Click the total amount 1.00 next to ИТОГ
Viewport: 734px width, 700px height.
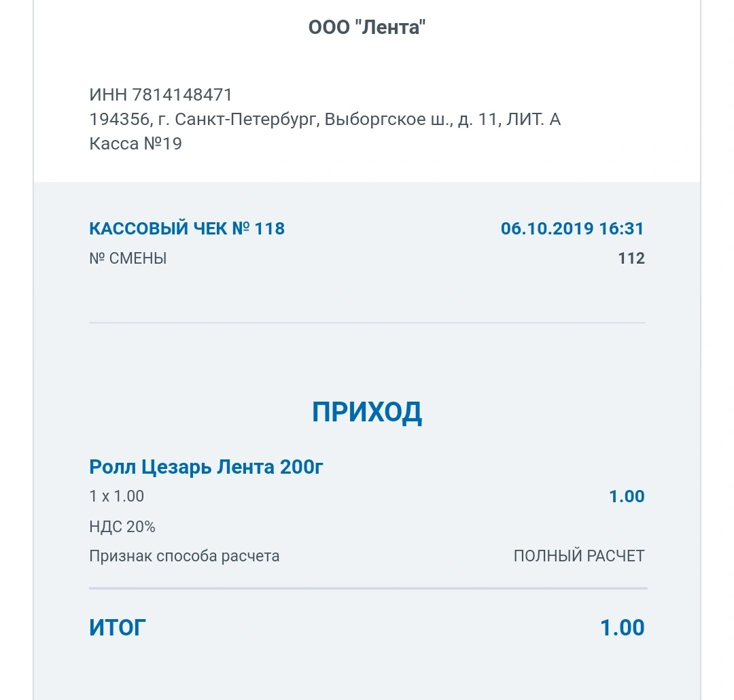coord(622,627)
